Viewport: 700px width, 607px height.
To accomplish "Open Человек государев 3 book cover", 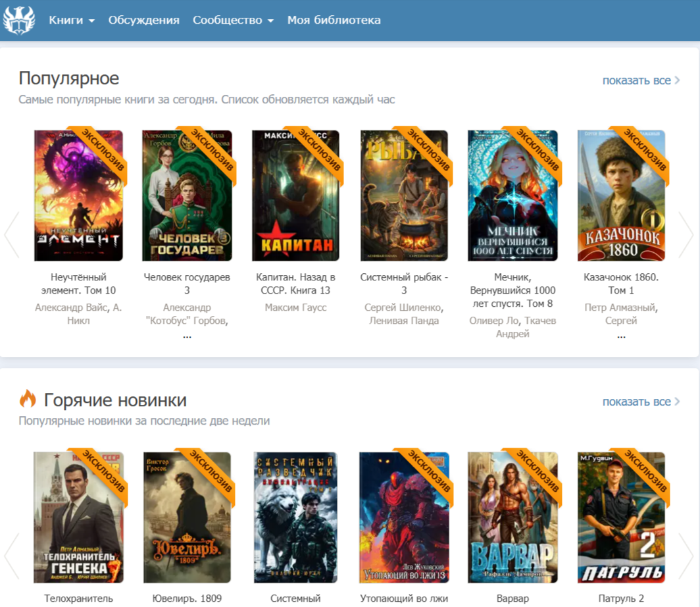I will (x=187, y=195).
